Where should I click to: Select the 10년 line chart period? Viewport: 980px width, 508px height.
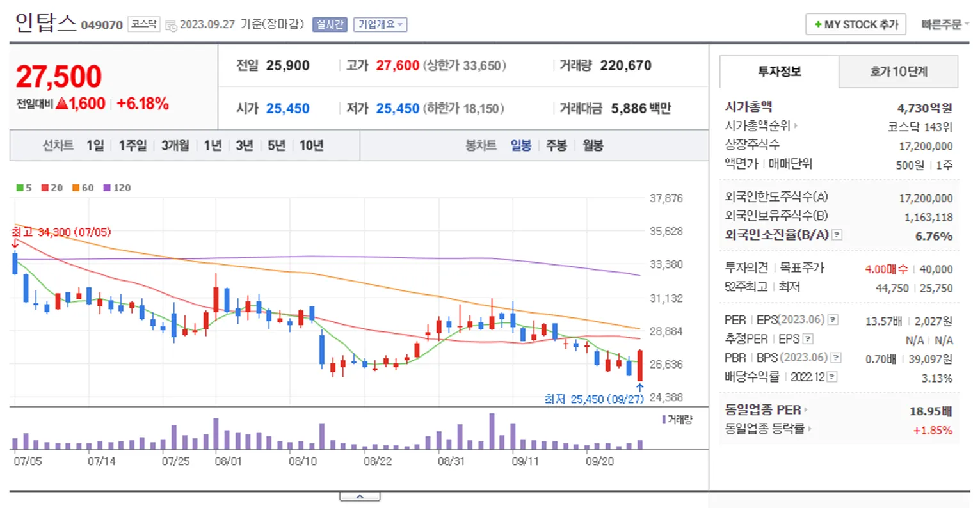(x=312, y=145)
